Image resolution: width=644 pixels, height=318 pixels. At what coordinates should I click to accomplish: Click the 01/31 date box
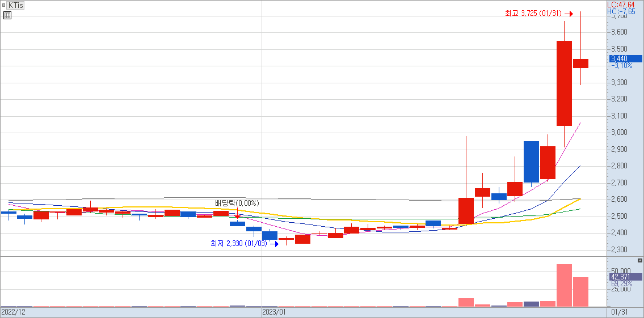618,312
